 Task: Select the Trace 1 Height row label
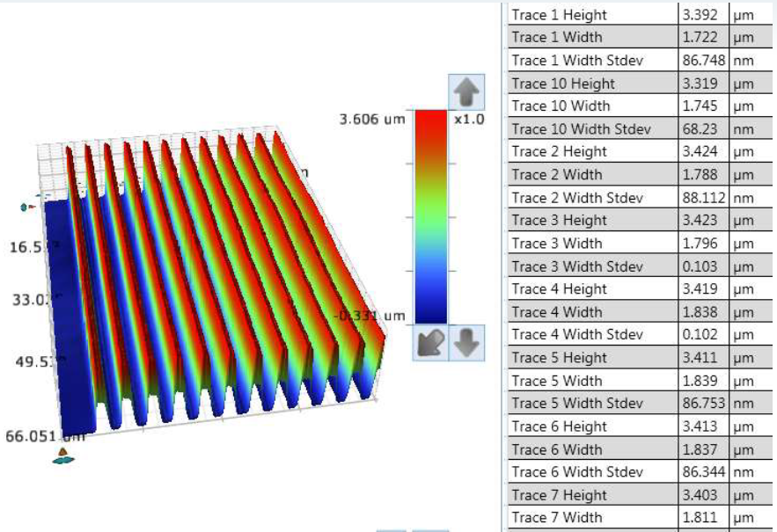559,15
